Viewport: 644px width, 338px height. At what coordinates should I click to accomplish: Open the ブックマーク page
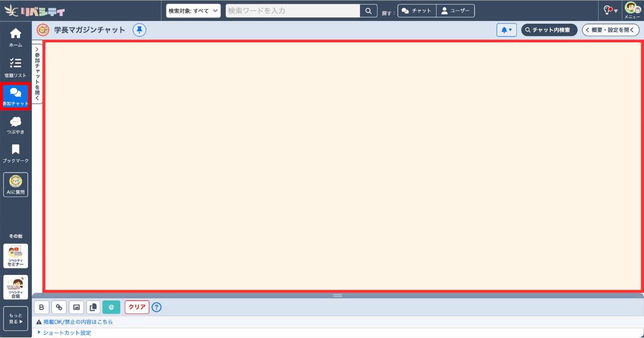click(15, 153)
